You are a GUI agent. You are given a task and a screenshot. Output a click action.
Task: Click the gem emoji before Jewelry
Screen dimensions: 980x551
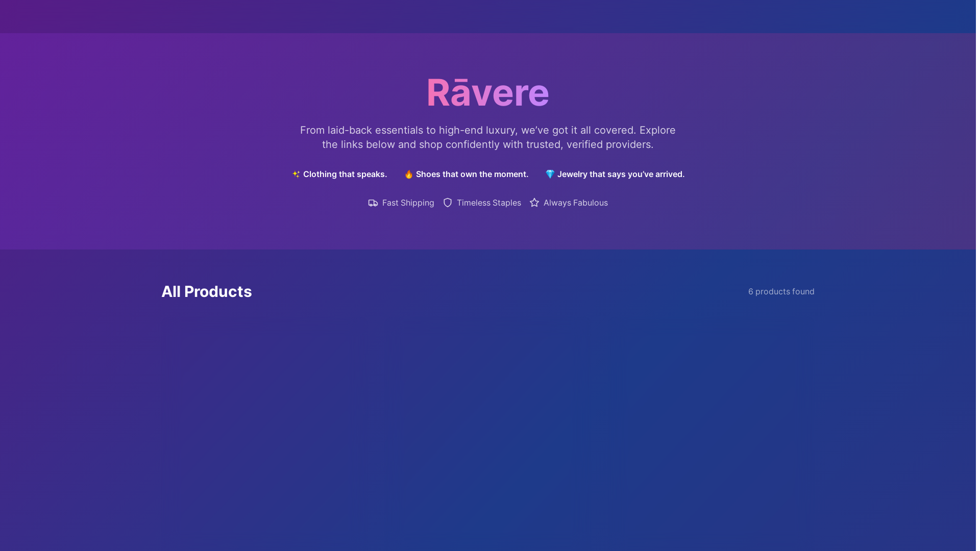point(550,174)
